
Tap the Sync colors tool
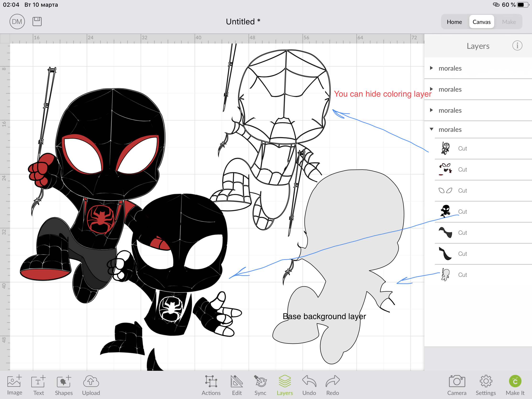260,385
